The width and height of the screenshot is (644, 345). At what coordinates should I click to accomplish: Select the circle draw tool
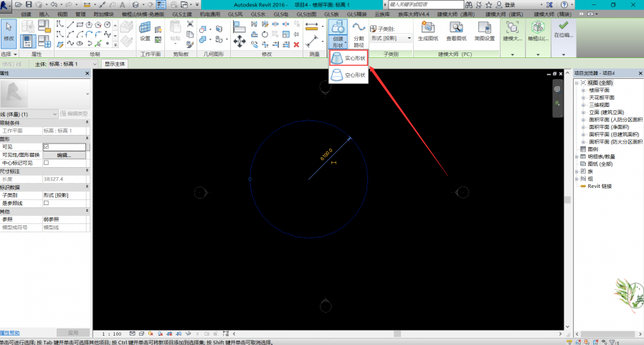point(107,24)
